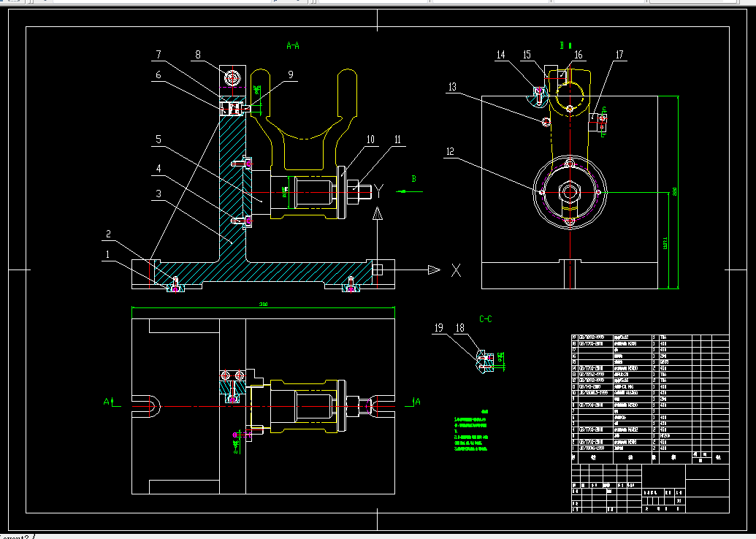Screen dimensions: 756x539
Task: Select part label 11 near the nut
Action: coord(397,139)
